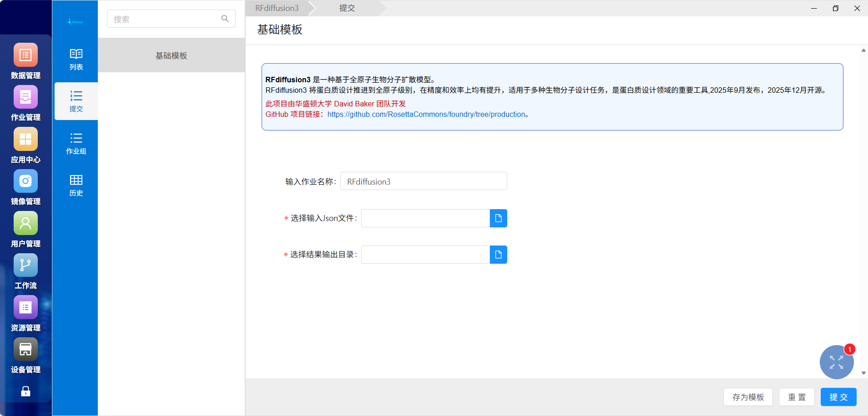Click the 基础模板 page heading

[280, 30]
